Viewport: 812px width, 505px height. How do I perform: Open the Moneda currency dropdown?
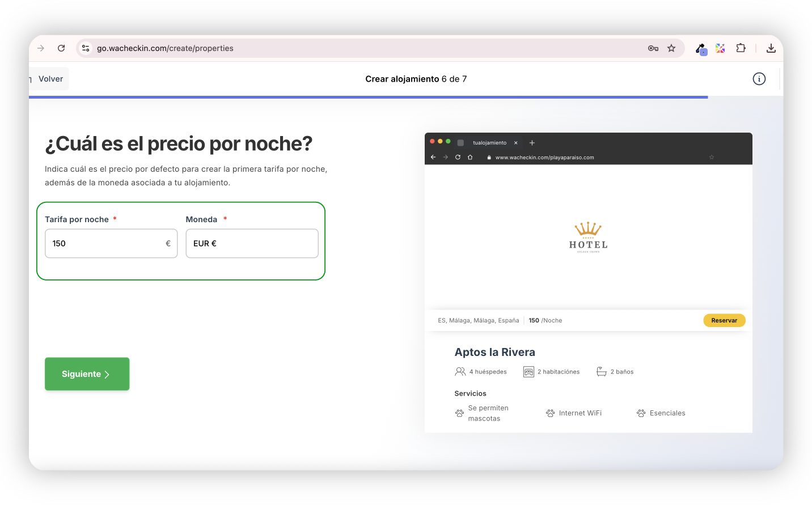coord(252,243)
